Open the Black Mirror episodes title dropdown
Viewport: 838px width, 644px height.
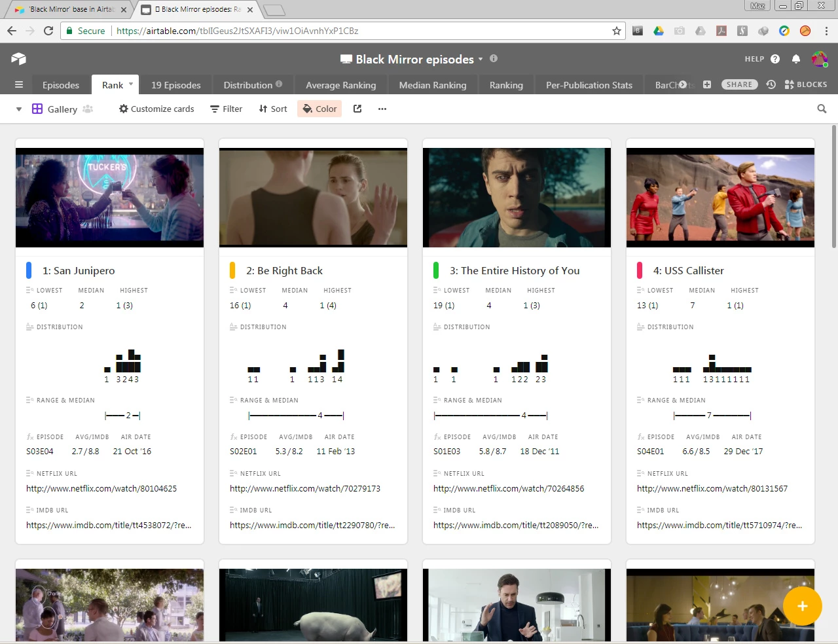coord(481,59)
